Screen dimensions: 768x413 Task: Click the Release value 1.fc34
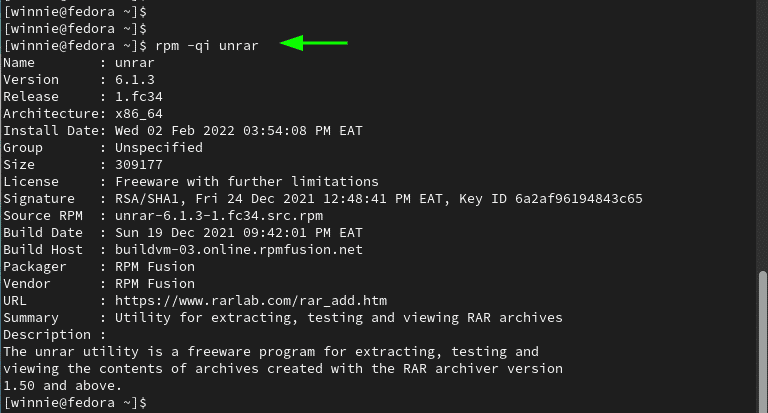pos(139,97)
